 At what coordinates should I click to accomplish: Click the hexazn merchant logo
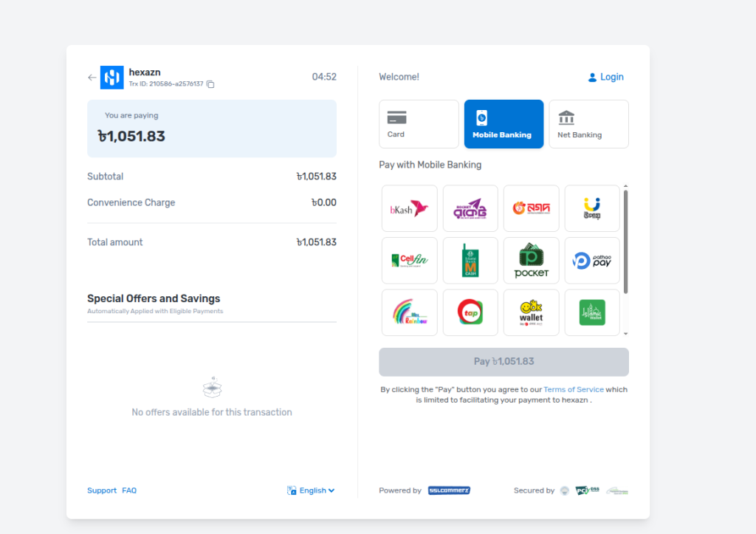pos(112,77)
